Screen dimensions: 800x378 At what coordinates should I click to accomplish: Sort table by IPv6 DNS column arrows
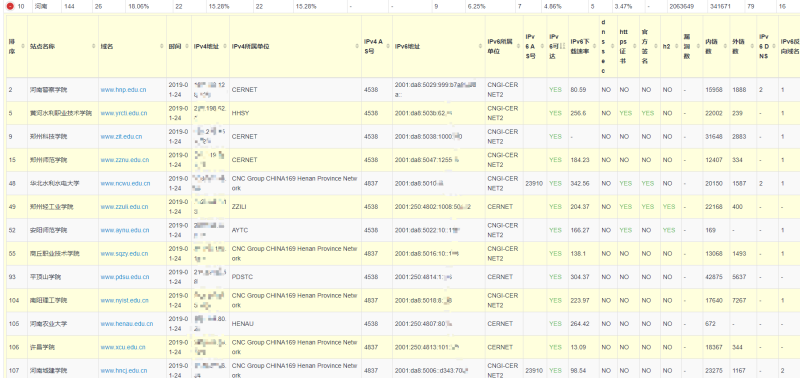click(x=773, y=46)
